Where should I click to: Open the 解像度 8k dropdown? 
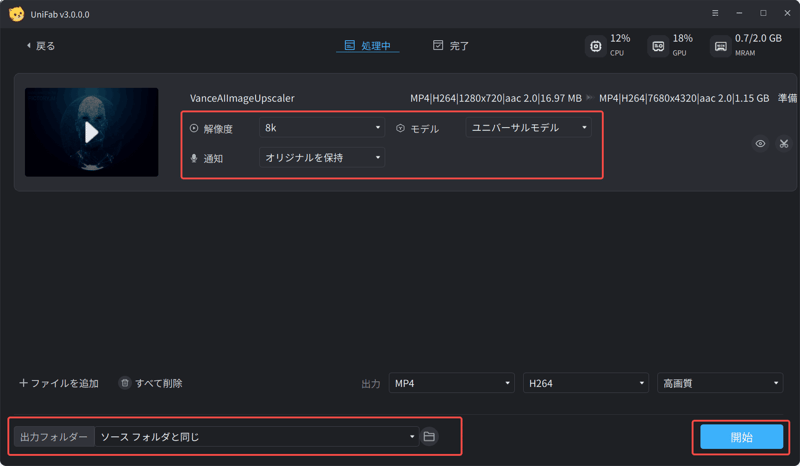[321, 128]
